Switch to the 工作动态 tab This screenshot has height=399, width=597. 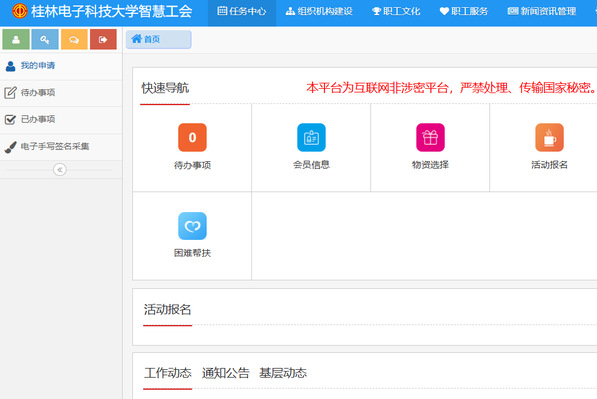point(168,373)
